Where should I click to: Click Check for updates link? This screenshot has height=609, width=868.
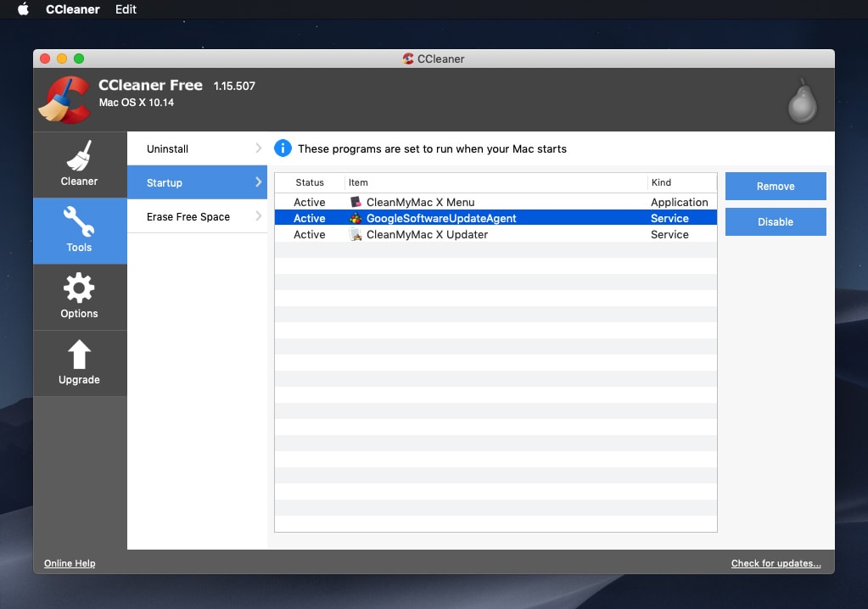[x=776, y=562]
